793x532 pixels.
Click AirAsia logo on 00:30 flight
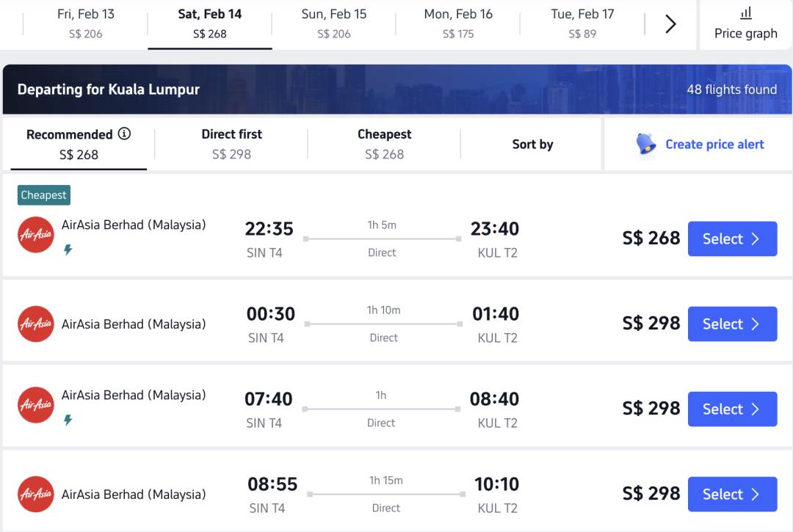pyautogui.click(x=36, y=324)
